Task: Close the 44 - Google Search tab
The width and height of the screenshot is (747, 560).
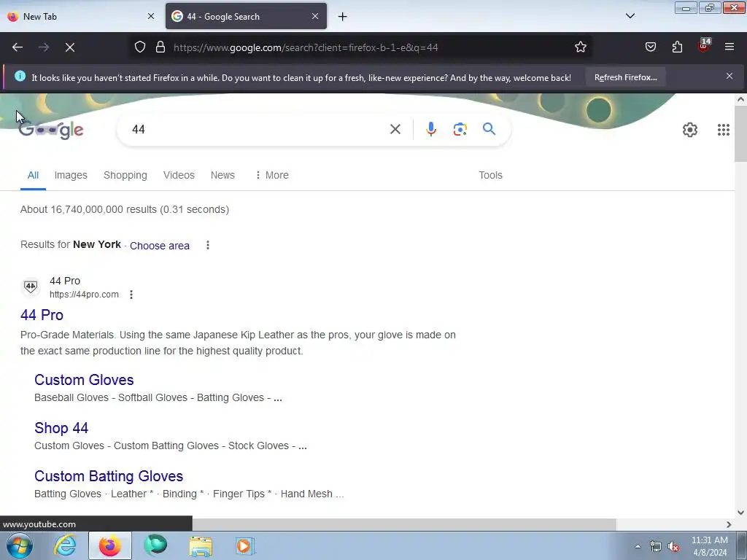Action: 315,16
